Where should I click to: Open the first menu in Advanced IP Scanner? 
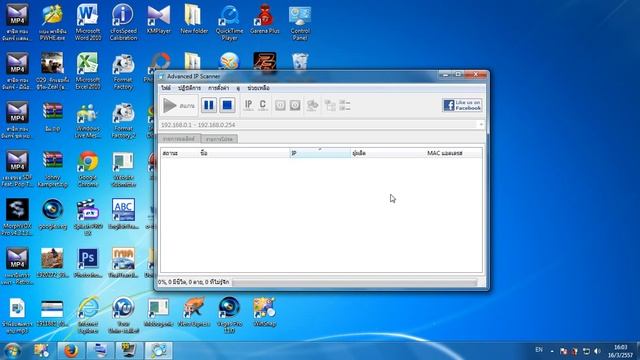(166, 88)
